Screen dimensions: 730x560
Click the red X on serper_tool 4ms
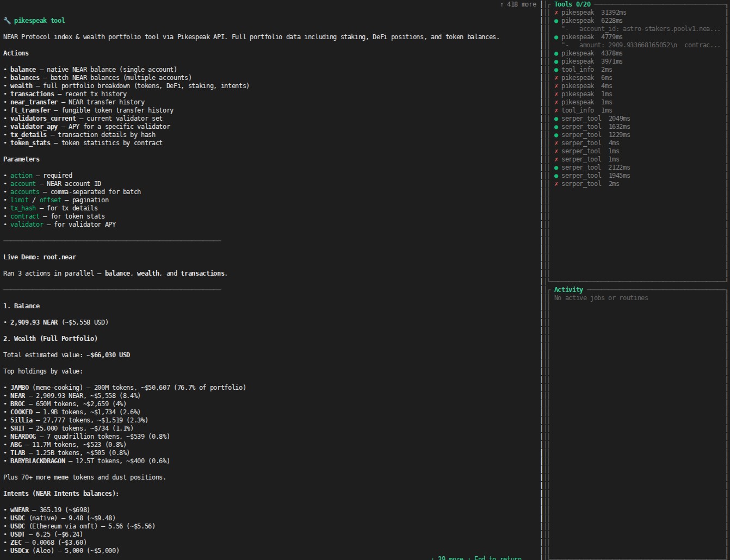(x=556, y=143)
